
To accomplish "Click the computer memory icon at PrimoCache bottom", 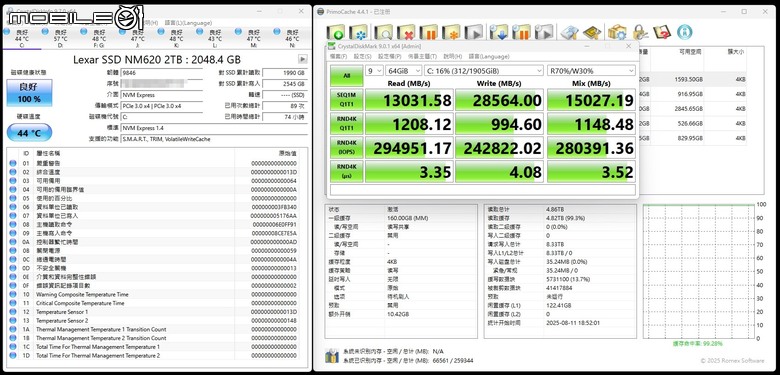I will [x=332, y=356].
